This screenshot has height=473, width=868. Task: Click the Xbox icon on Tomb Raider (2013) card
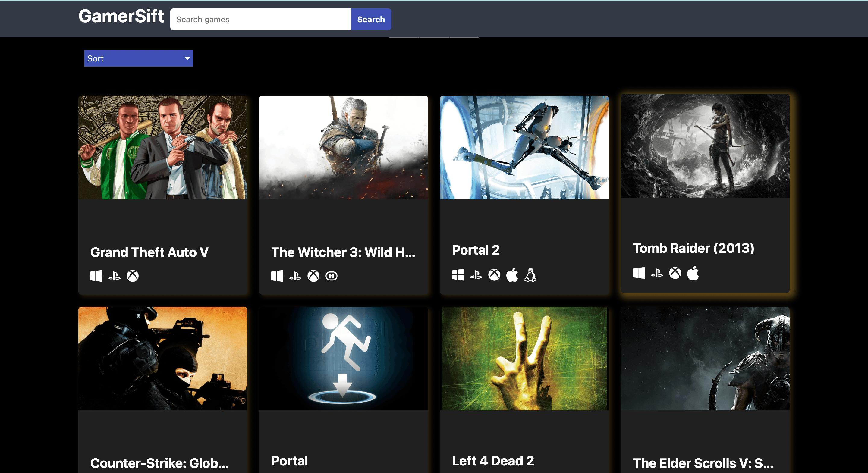pyautogui.click(x=675, y=273)
